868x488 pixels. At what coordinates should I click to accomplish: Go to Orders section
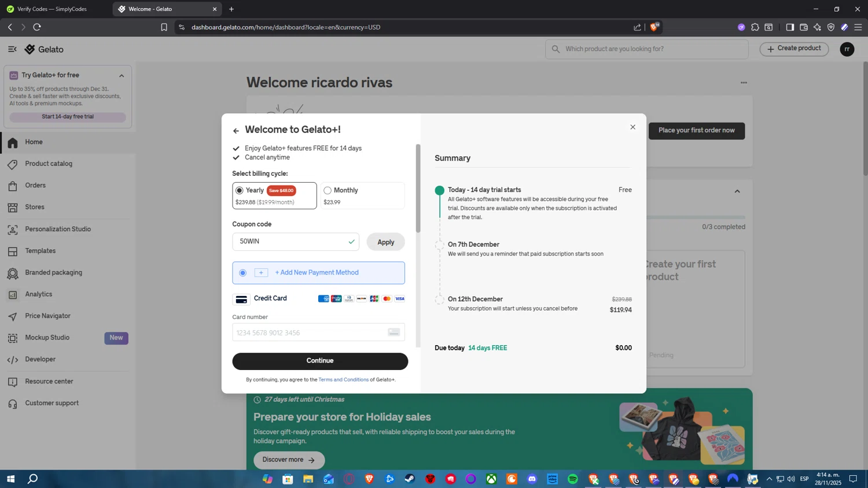click(x=35, y=186)
